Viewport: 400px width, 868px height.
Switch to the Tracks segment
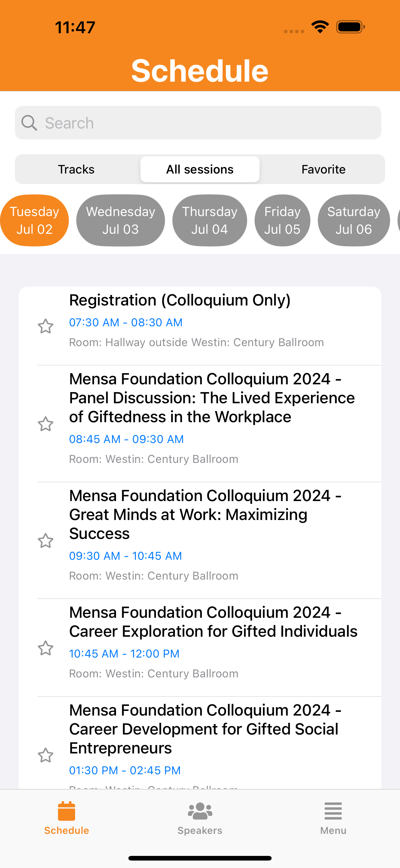point(76,169)
